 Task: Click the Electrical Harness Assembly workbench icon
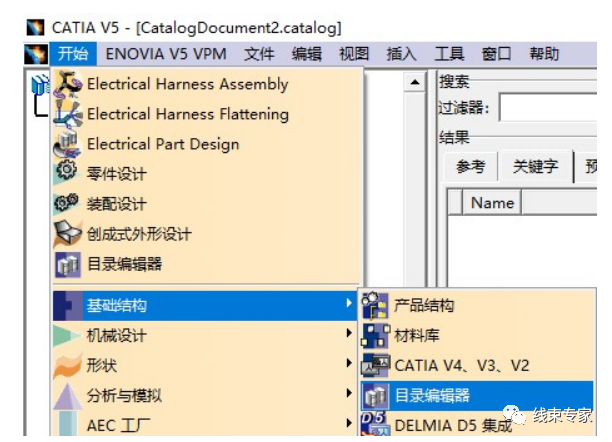68,84
